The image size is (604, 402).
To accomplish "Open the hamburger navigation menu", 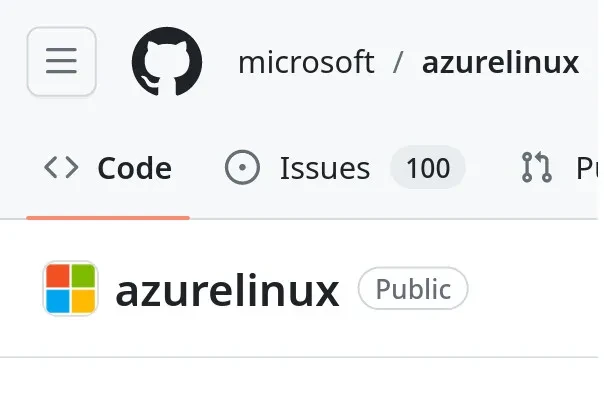I will click(61, 62).
